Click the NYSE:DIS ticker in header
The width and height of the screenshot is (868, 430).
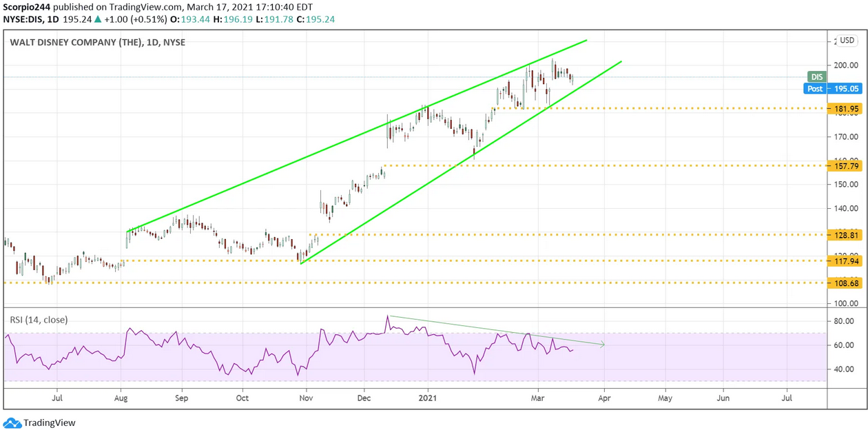coord(24,19)
